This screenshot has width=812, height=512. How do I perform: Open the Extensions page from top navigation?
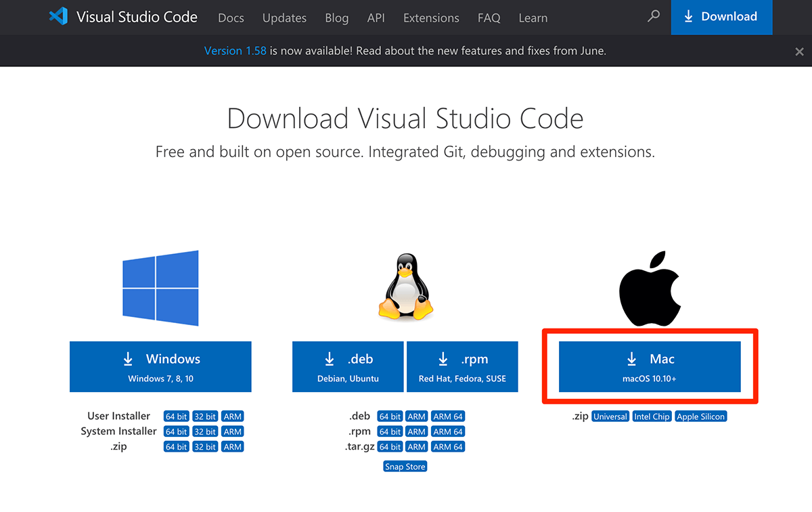click(x=431, y=18)
